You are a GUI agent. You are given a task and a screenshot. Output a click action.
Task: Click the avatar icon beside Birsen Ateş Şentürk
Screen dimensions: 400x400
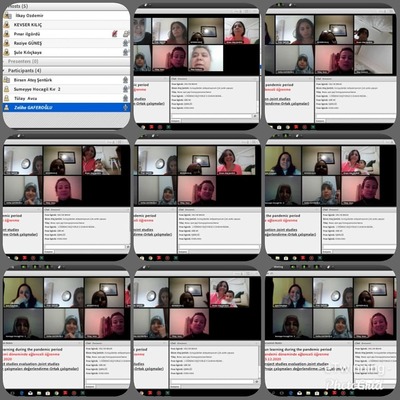tap(6, 80)
